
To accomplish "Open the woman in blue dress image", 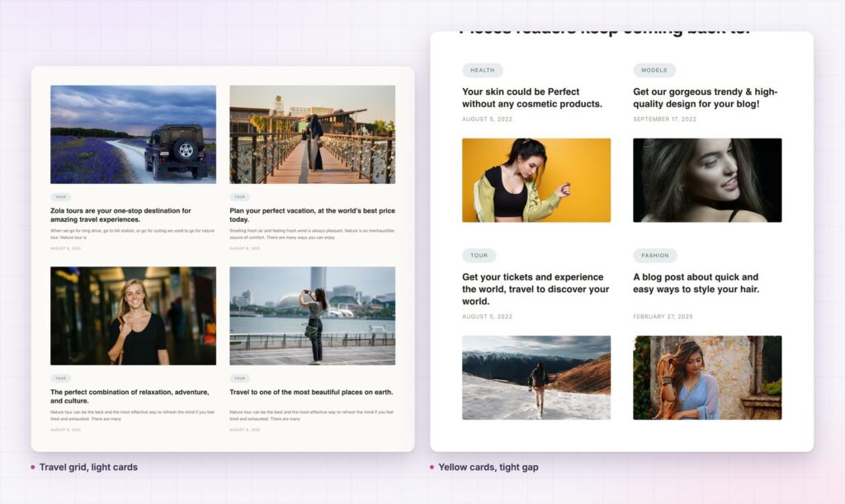I will 707,378.
